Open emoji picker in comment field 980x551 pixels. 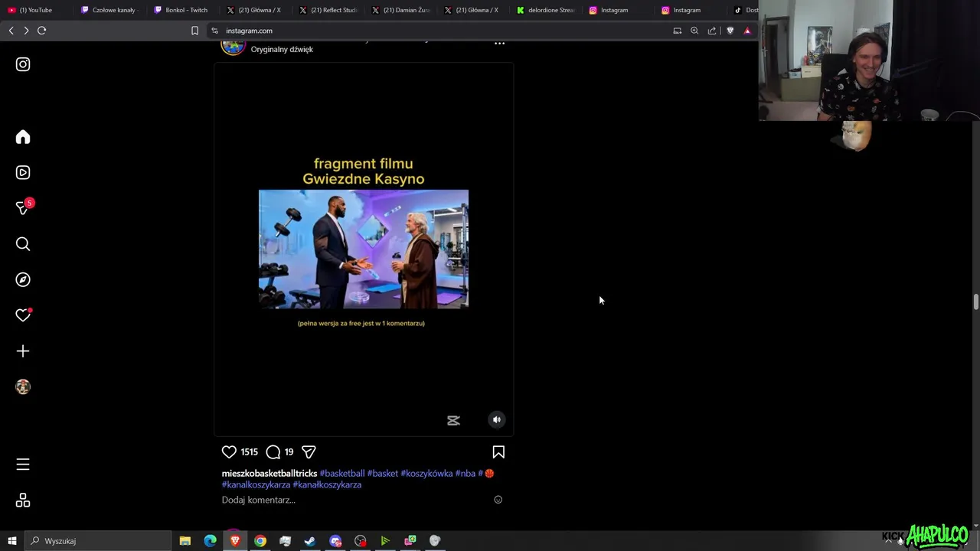(498, 500)
